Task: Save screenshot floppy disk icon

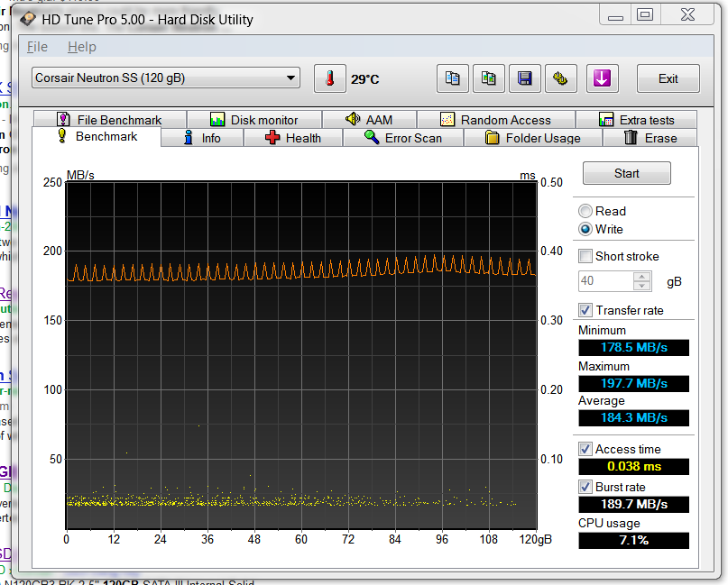Action: click(x=525, y=78)
